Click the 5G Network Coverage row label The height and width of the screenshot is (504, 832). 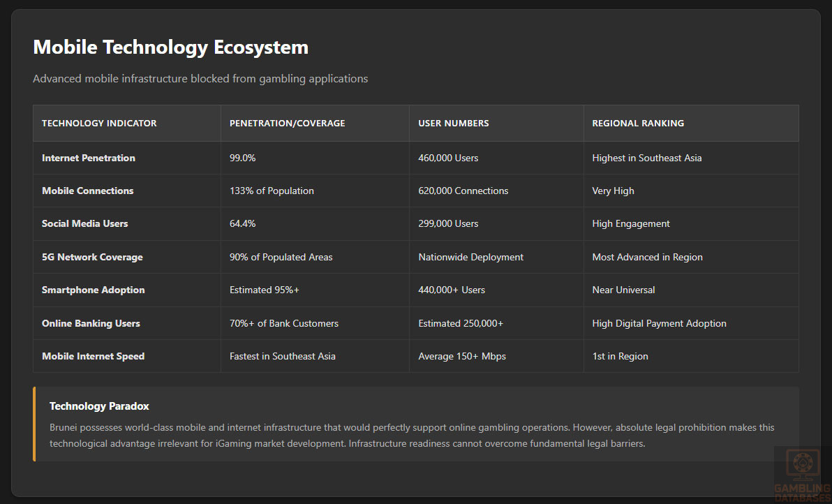pyautogui.click(x=92, y=257)
